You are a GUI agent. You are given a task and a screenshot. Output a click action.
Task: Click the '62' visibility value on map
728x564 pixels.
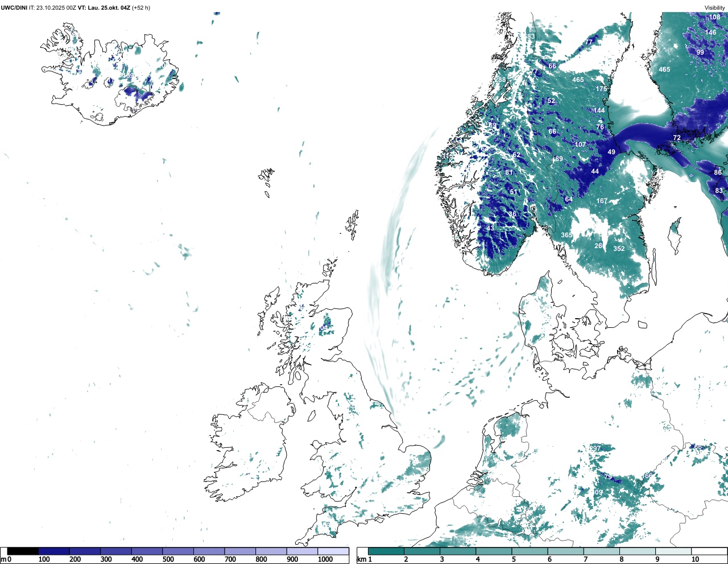coord(516,155)
